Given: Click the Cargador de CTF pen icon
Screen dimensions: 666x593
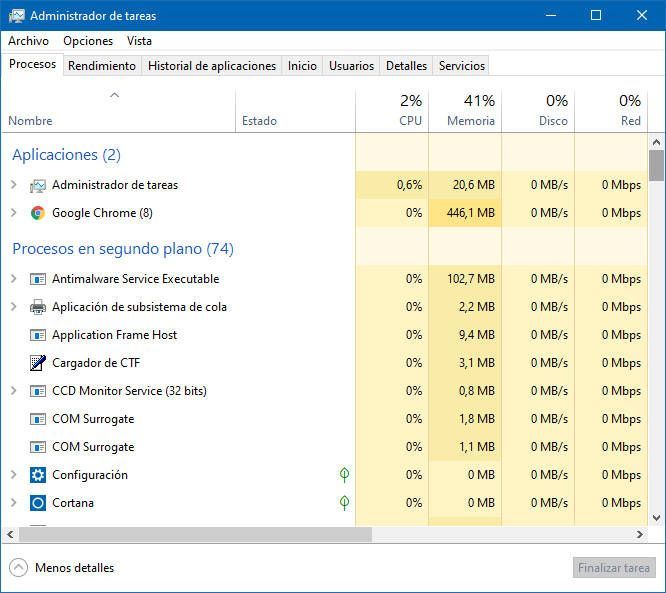Looking at the screenshot, I should pos(37,363).
